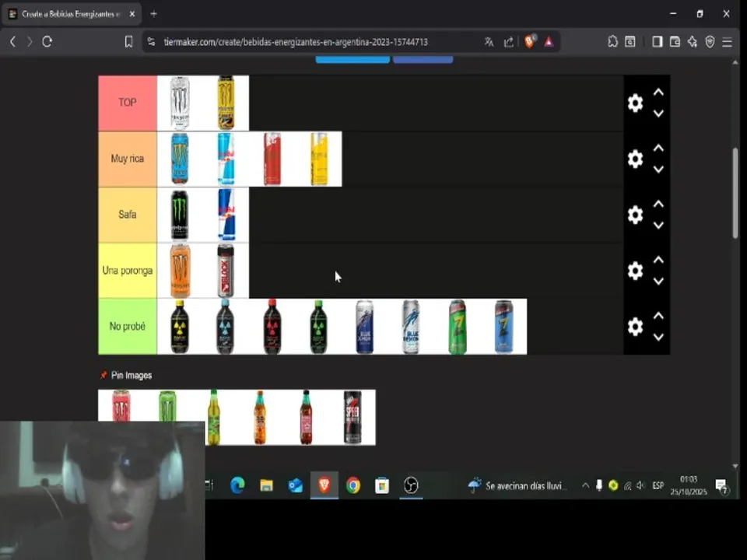
Task: Open a new browser tab with plus
Action: click(153, 14)
